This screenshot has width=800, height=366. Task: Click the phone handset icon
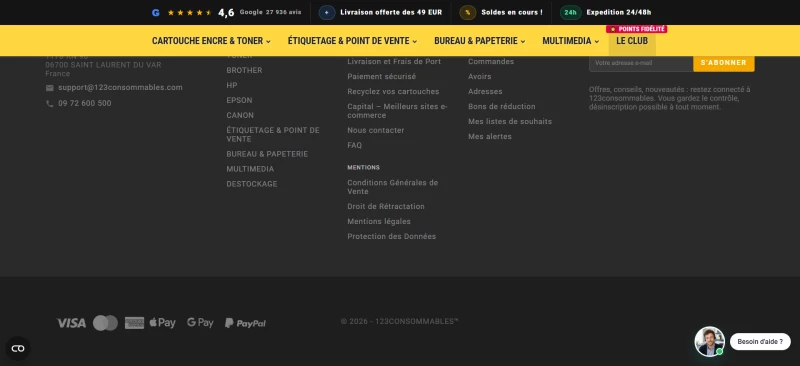point(49,104)
